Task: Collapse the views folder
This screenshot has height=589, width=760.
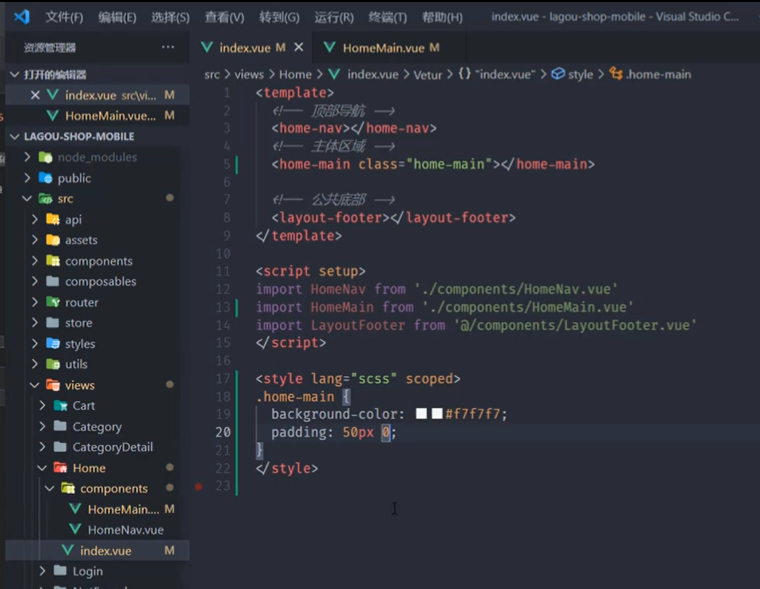Action: pos(35,385)
